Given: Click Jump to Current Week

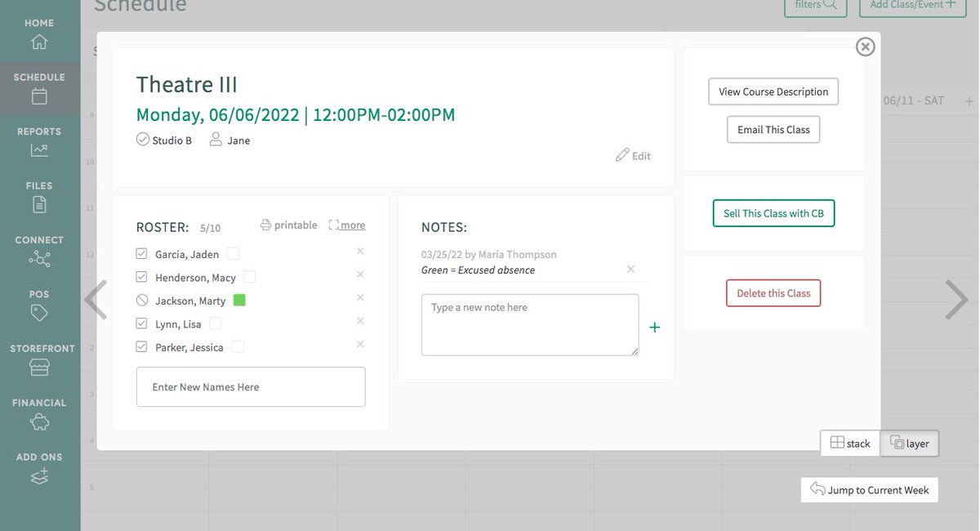Looking at the screenshot, I should [x=870, y=490].
